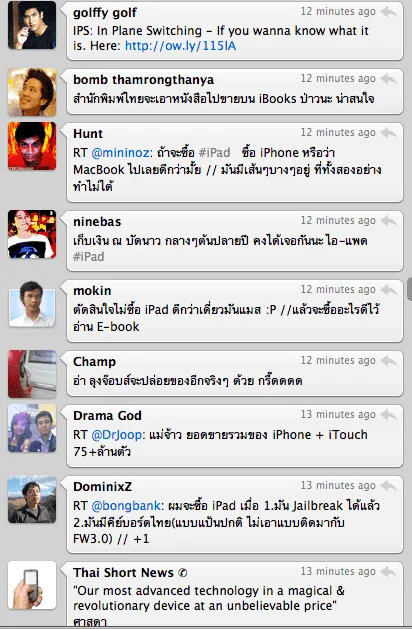The height and width of the screenshot is (629, 412).
Task: Open the @bongbank mention link
Action: point(126,506)
